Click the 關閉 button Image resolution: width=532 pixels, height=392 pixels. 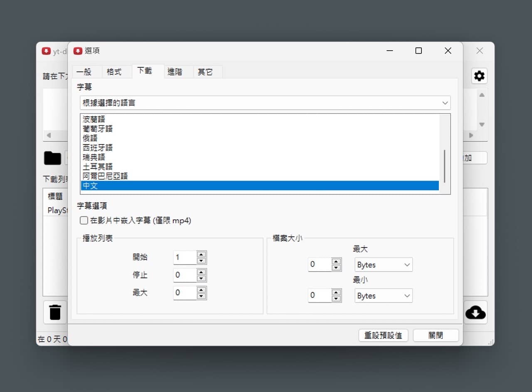tap(436, 335)
